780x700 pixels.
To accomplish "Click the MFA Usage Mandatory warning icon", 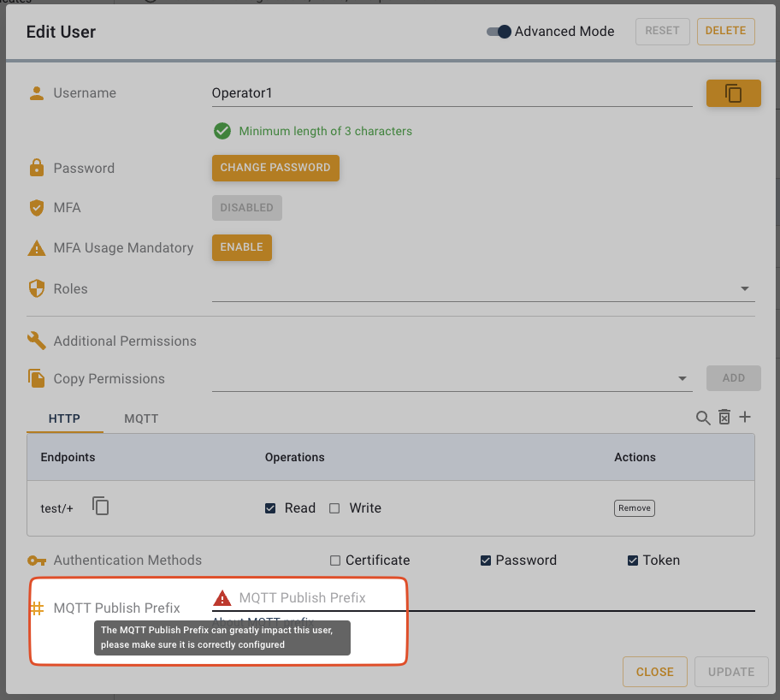I will click(x=37, y=248).
